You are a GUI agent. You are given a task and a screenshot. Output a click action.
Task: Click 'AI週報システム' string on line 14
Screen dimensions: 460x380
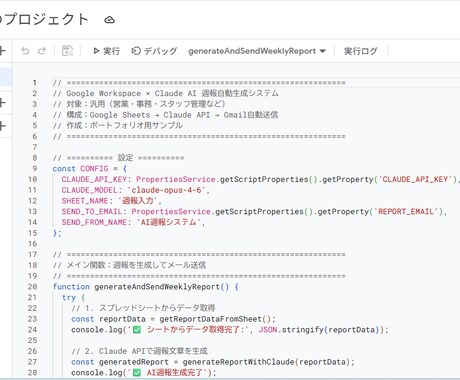point(170,222)
